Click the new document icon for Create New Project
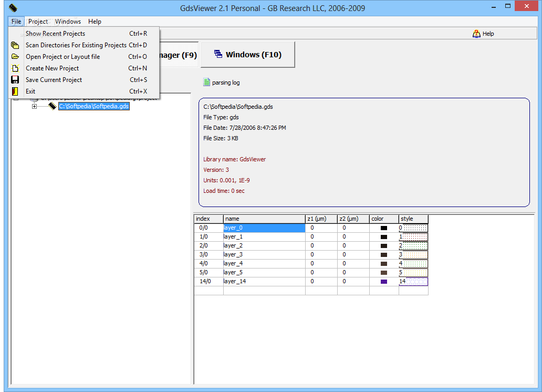The image size is (542, 392). 15,68
